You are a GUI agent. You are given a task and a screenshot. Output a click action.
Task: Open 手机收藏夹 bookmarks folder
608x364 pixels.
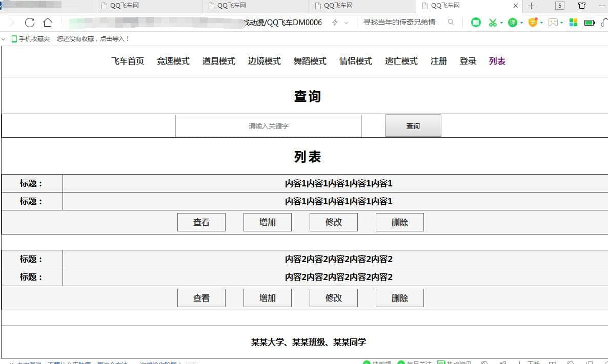coord(31,39)
